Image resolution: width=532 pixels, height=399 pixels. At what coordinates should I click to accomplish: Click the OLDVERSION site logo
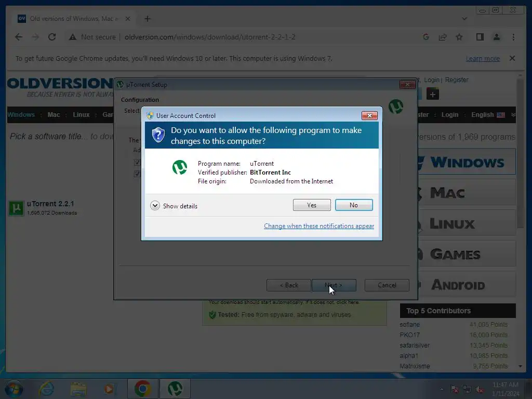(x=60, y=87)
